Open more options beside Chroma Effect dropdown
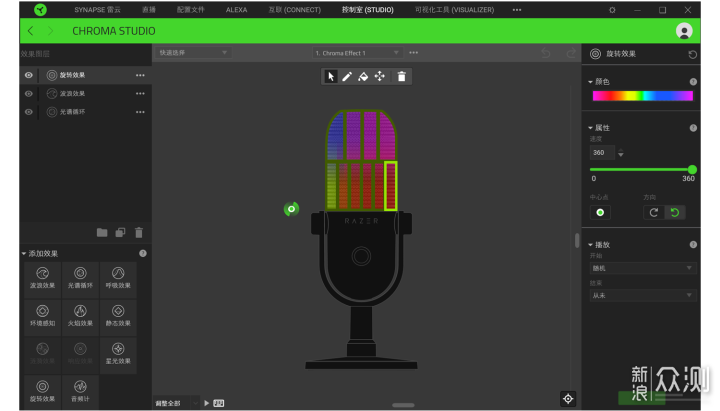Viewport: 720px width, 411px height. [414, 53]
